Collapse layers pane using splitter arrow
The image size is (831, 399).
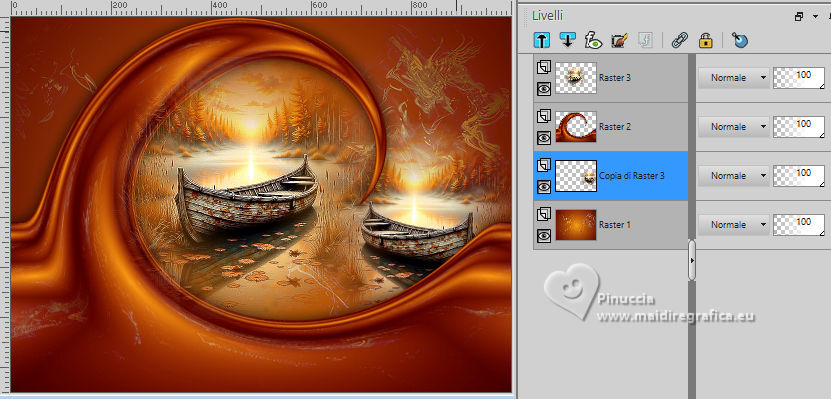(x=692, y=260)
